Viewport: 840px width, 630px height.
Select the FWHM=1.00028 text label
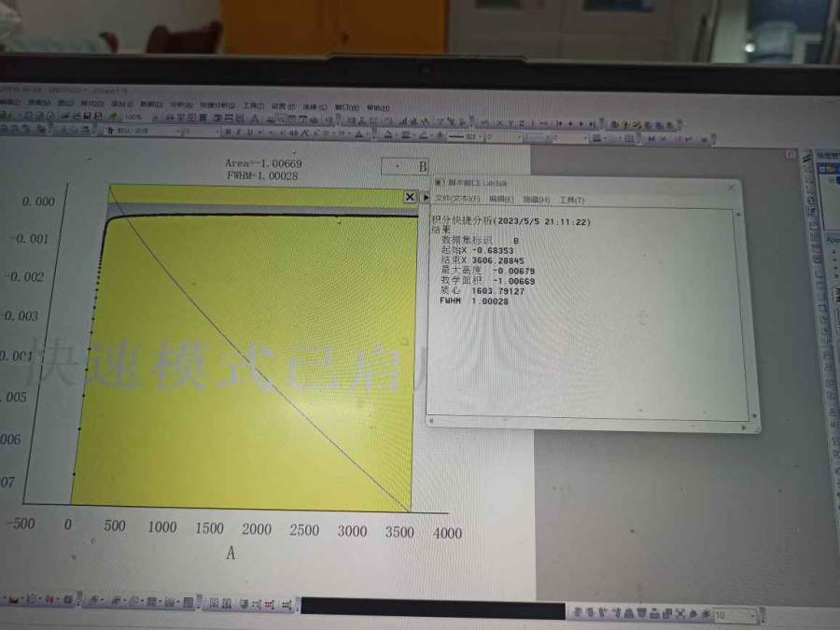pyautogui.click(x=262, y=175)
